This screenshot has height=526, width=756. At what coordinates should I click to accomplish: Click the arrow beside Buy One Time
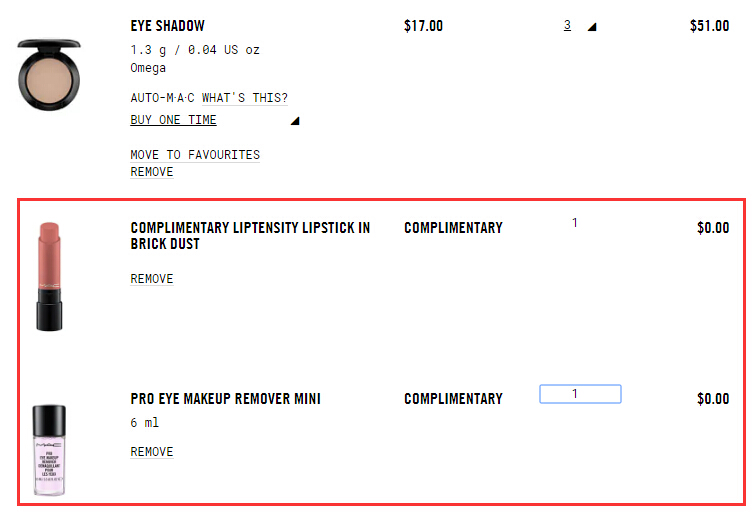295,122
